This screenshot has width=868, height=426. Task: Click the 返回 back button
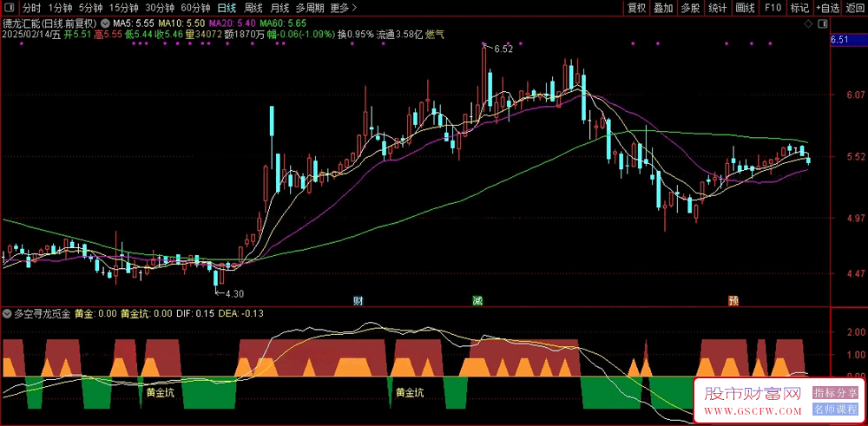pos(855,8)
